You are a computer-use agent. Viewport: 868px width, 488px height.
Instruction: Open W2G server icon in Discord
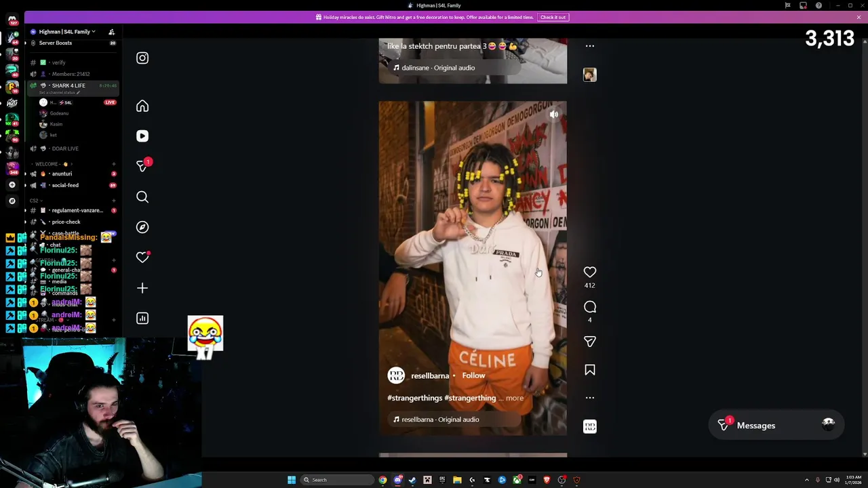12,103
